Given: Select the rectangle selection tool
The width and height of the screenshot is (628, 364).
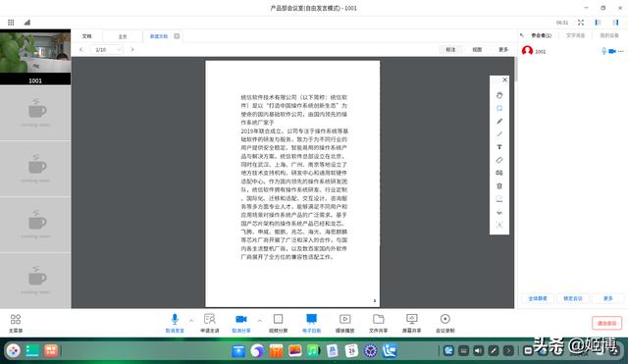Looking at the screenshot, I should click(x=499, y=108).
